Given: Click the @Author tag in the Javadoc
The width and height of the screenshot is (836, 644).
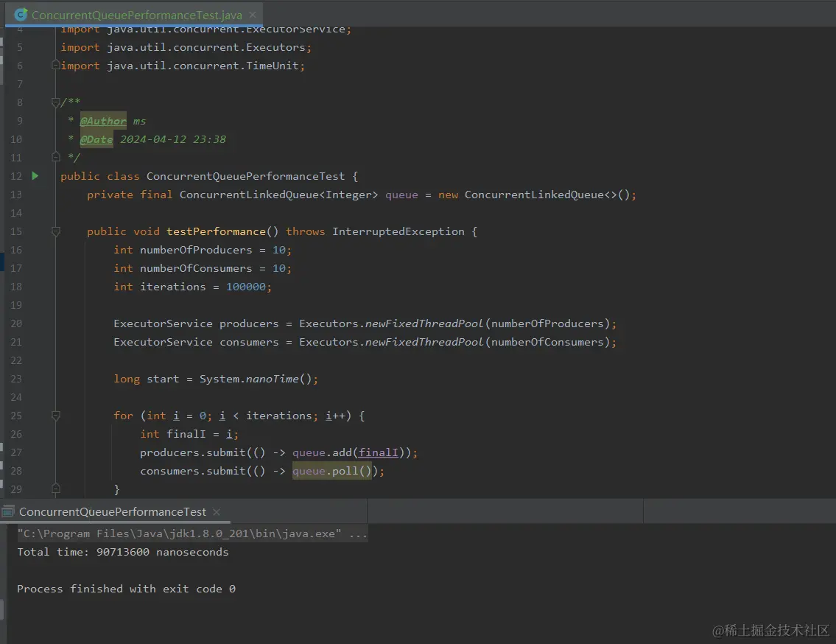Looking at the screenshot, I should click(x=103, y=121).
